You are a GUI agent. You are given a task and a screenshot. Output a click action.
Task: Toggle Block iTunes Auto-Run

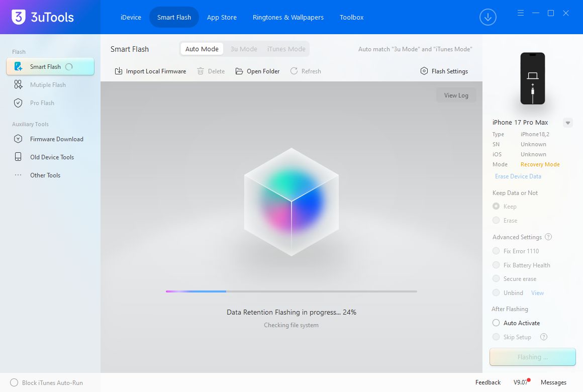click(14, 382)
